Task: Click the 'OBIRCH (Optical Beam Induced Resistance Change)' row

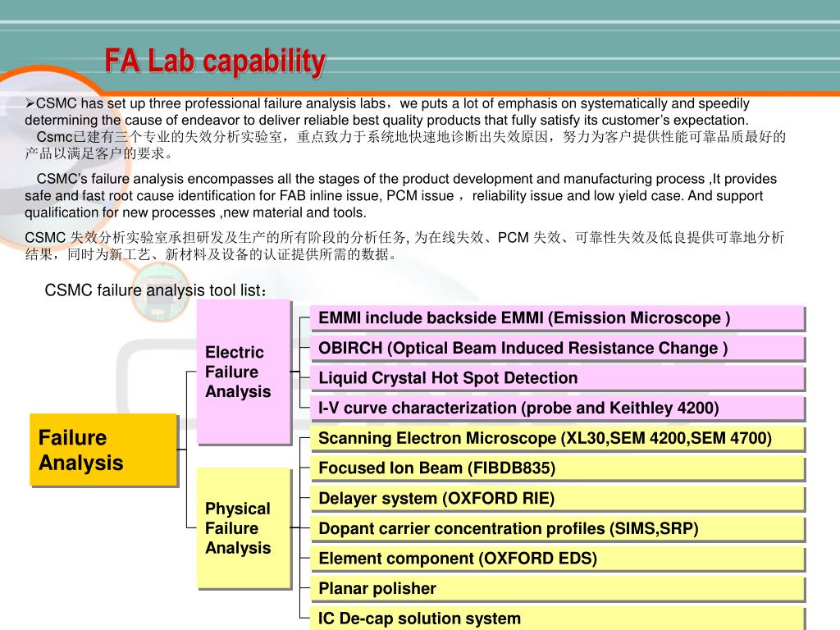Action: (x=557, y=348)
